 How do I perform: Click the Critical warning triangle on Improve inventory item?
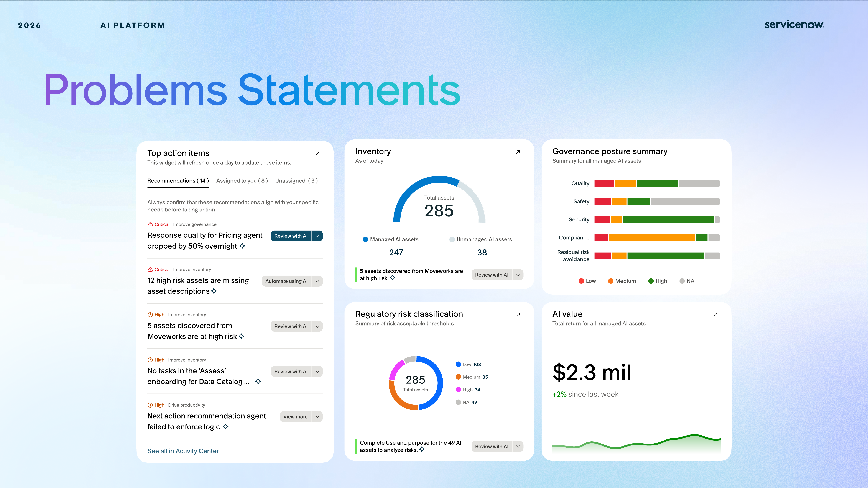pos(150,269)
